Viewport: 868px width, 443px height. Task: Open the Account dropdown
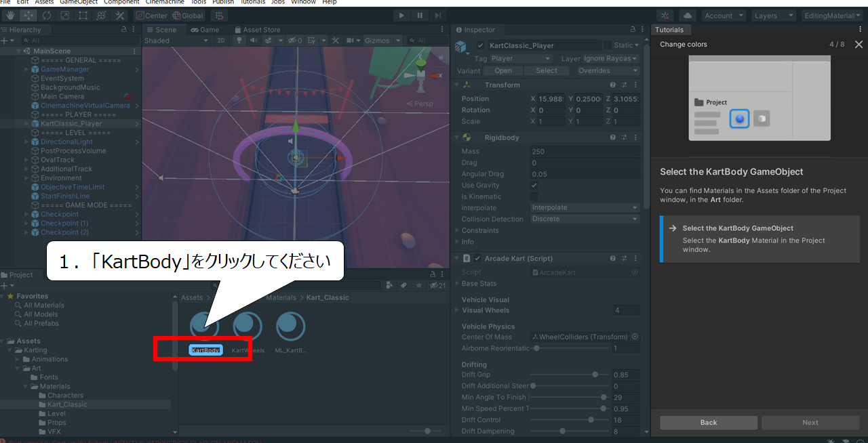point(723,16)
